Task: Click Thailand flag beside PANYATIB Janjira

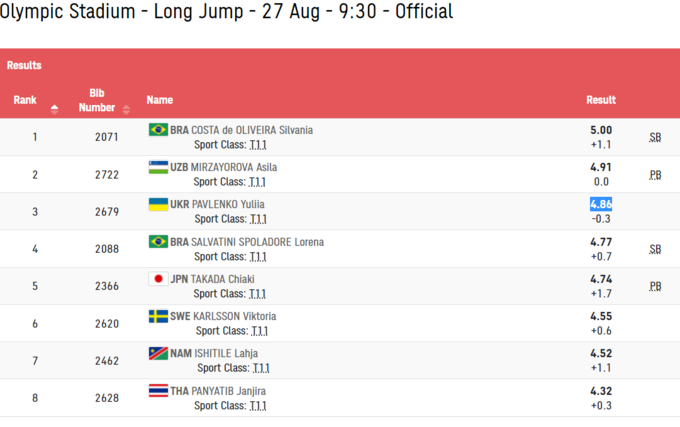Action: [x=158, y=390]
